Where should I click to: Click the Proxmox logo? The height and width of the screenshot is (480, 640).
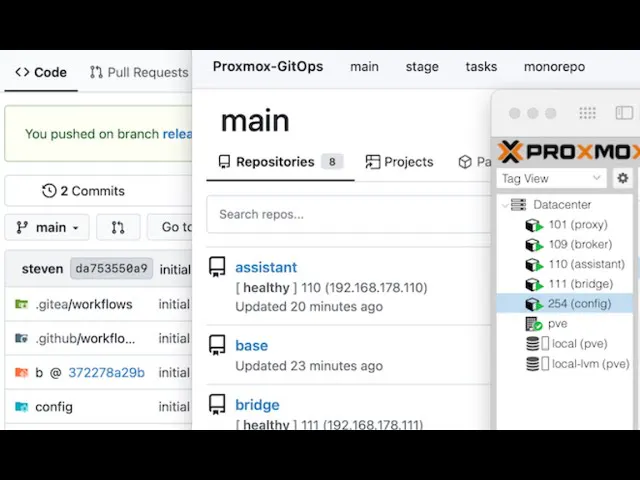(x=569, y=152)
